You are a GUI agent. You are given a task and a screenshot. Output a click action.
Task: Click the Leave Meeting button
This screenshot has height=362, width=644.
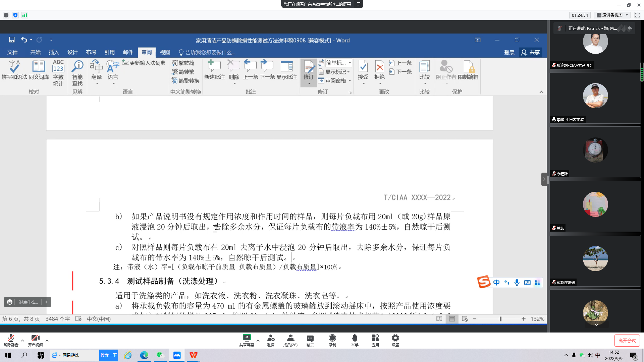pos(627,341)
